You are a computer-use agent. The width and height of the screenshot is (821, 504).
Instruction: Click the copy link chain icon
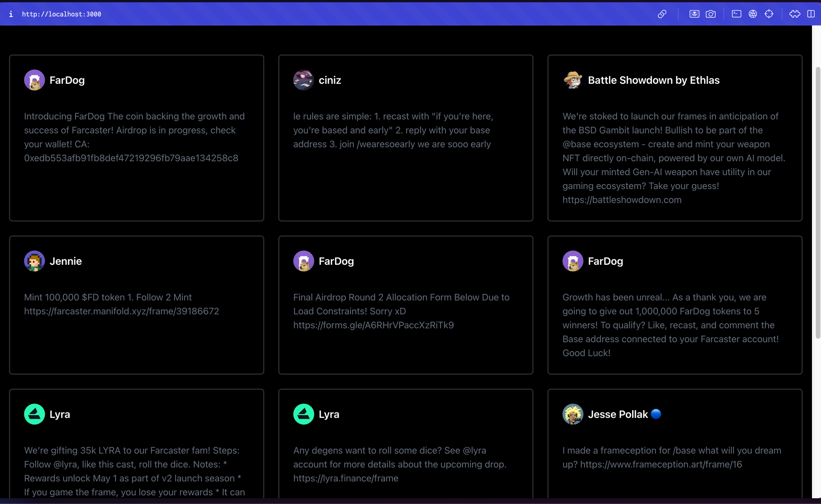click(x=662, y=14)
